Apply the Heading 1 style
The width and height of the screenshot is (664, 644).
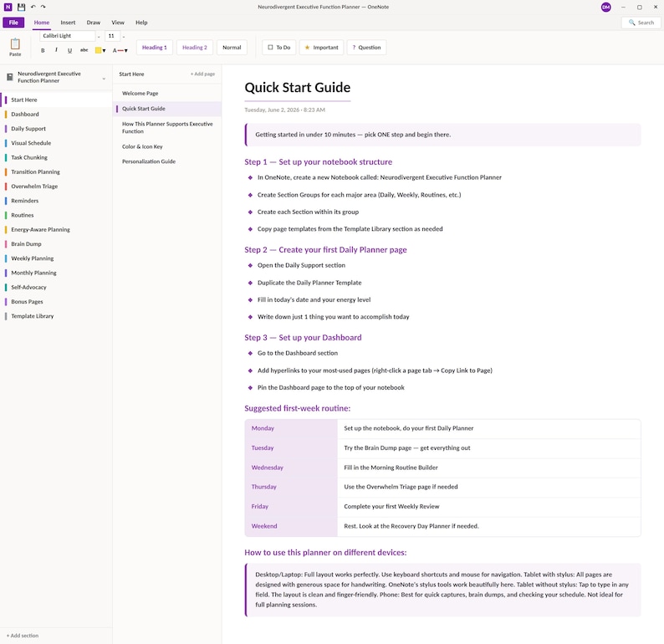[155, 48]
